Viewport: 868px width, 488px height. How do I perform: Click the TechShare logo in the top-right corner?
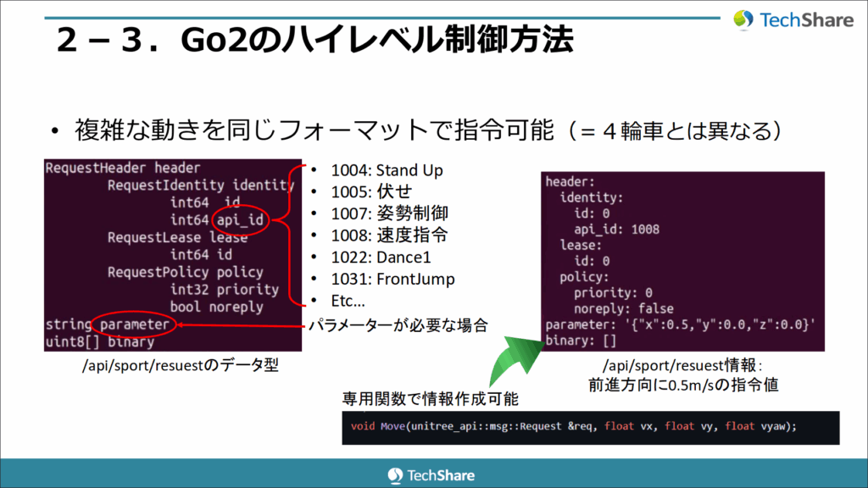793,19
